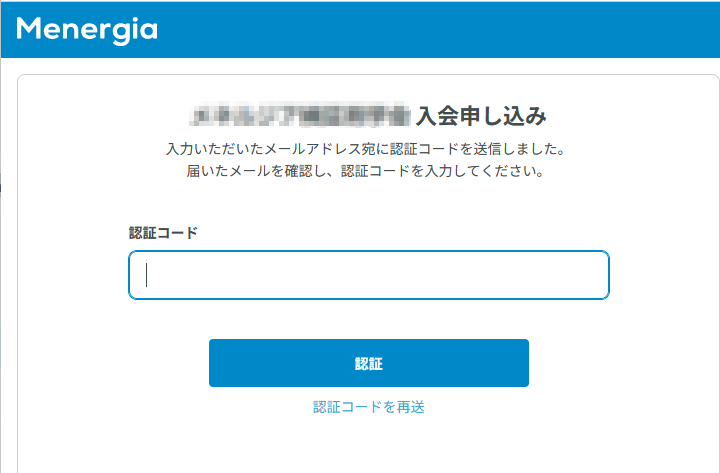720x473 pixels.
Task: Click the blue header bar beside logo
Action: [x=436, y=30]
